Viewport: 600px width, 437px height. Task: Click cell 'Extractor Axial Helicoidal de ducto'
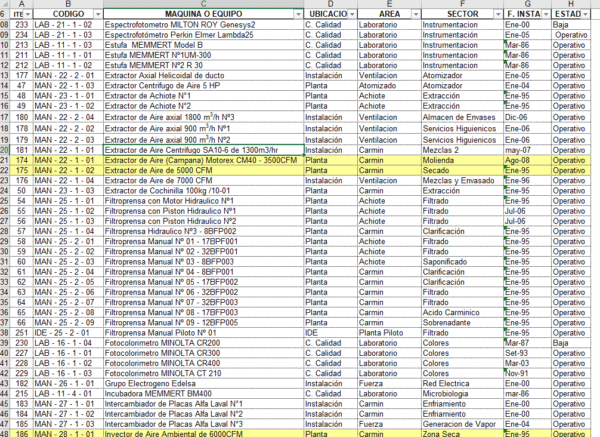click(204, 75)
